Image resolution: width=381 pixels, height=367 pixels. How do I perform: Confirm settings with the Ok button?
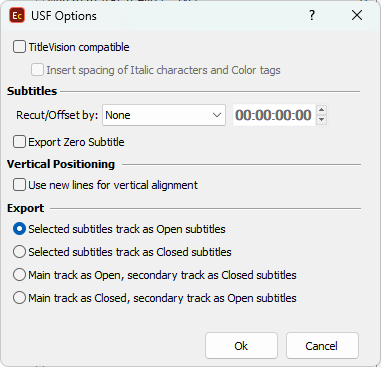click(x=241, y=346)
